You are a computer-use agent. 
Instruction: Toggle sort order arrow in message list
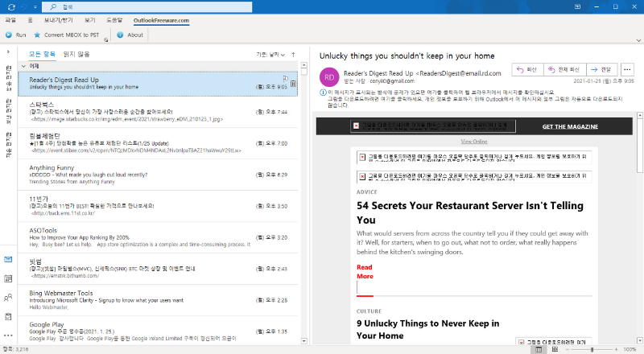pos(293,55)
